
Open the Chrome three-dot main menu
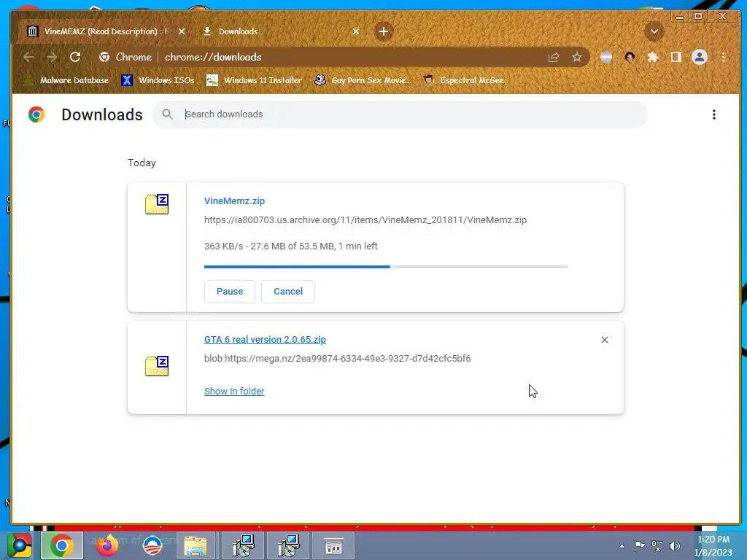click(723, 57)
